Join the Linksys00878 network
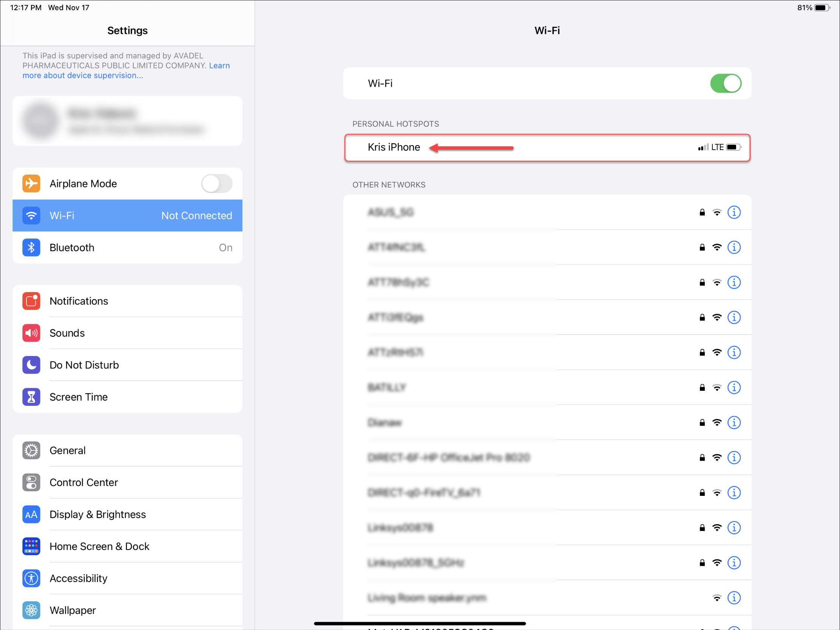This screenshot has height=630, width=840. [547, 528]
